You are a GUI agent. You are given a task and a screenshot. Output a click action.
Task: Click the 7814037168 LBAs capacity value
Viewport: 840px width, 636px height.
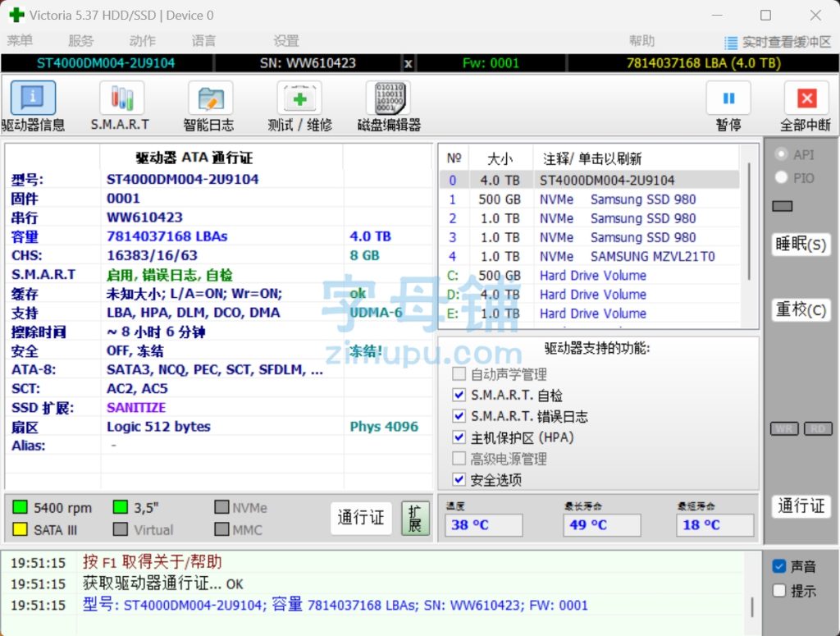point(167,236)
